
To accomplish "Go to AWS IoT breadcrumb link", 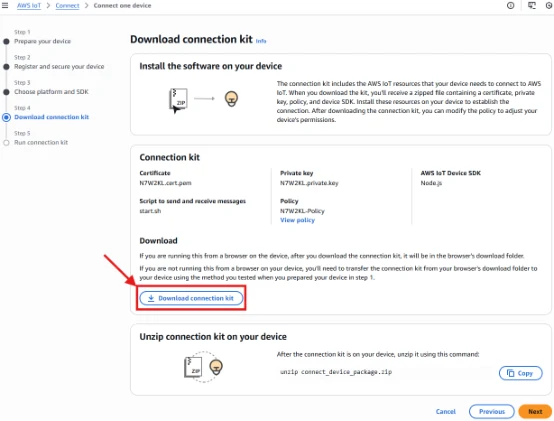I will tap(29, 6).
